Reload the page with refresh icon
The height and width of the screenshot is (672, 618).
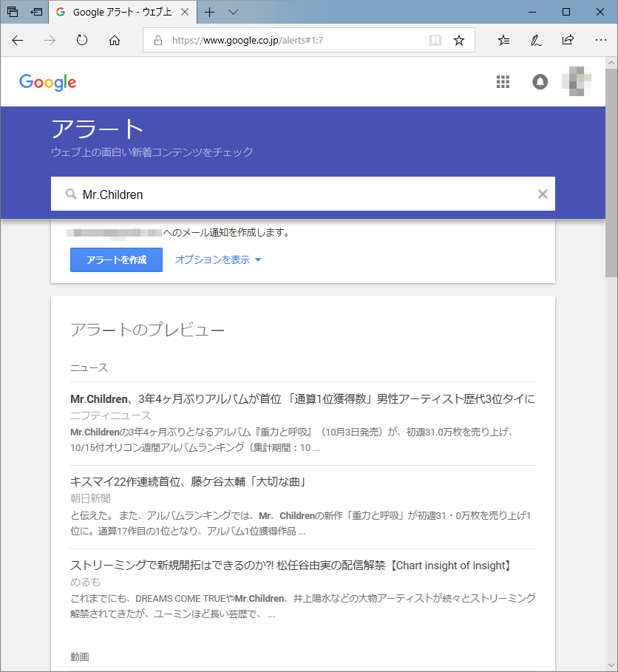[82, 40]
